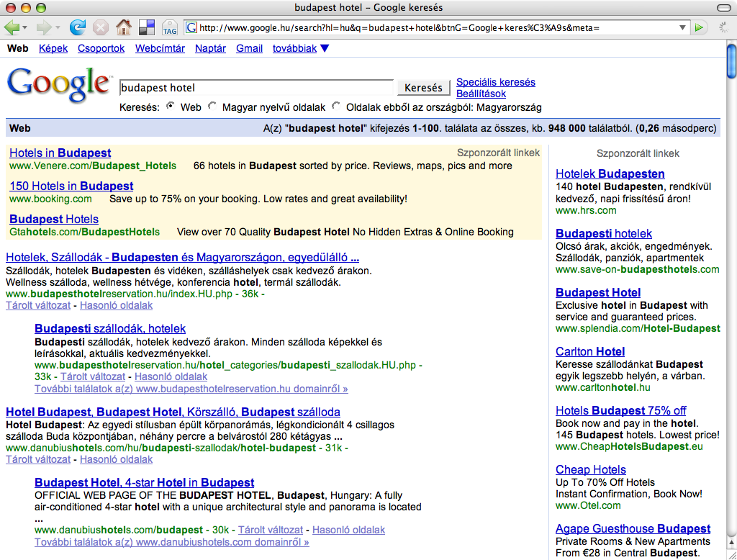Open the Cheap Hotels sidebar ad

(x=591, y=470)
